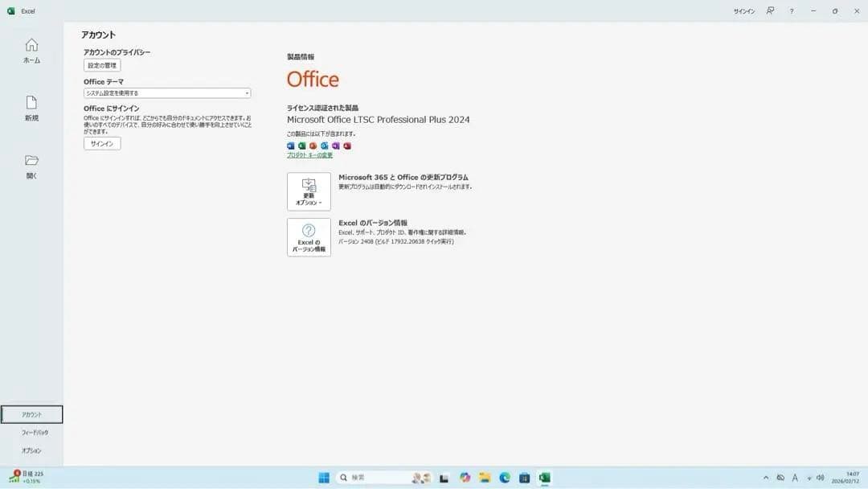Open the OneNote product icon

[x=336, y=145]
